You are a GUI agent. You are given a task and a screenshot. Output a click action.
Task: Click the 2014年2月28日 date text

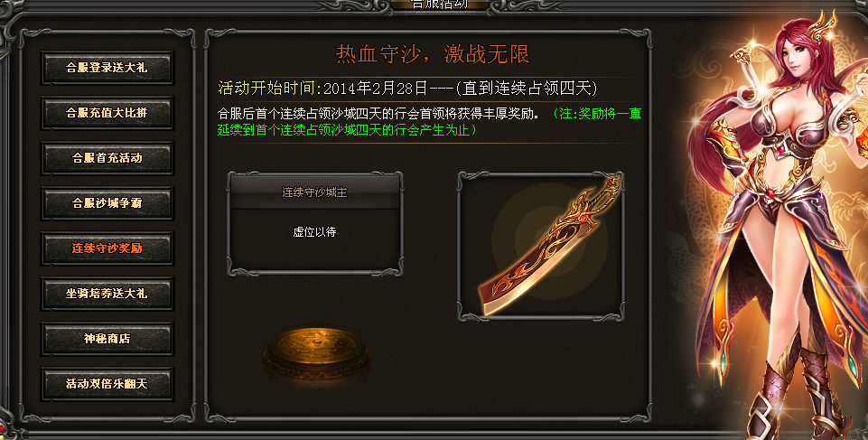click(376, 88)
